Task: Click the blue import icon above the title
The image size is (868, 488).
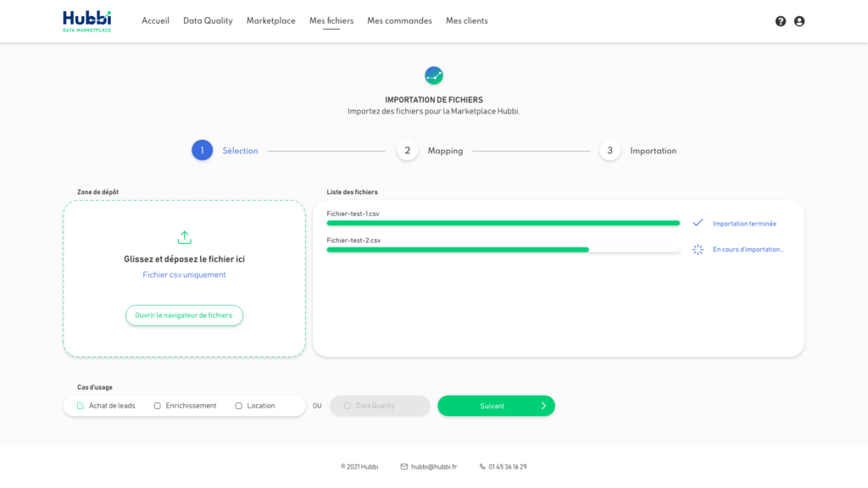Action: 434,75
